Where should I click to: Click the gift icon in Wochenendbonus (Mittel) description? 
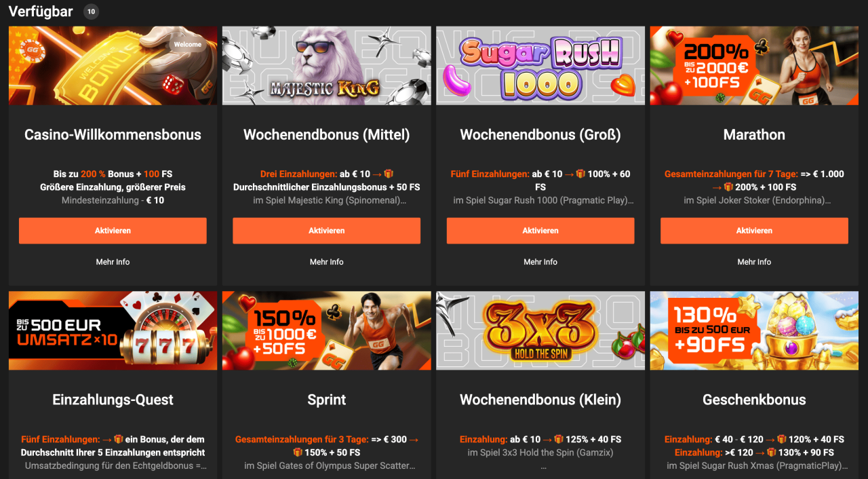pyautogui.click(x=389, y=174)
